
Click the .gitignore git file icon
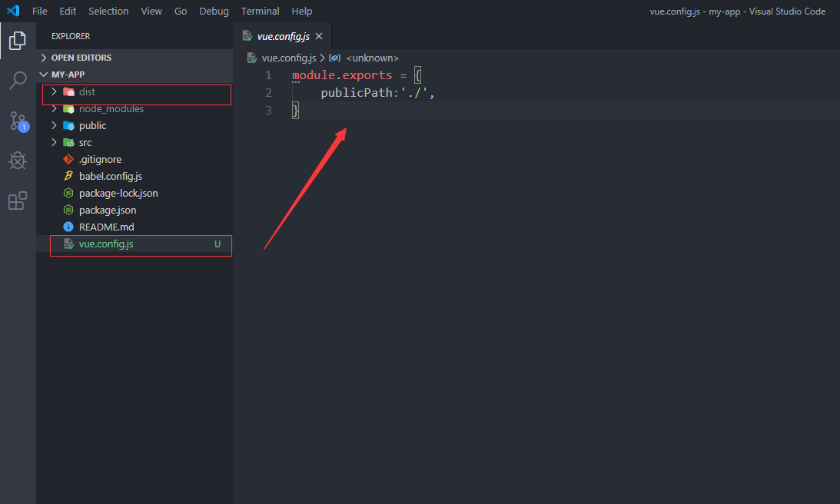pos(68,160)
